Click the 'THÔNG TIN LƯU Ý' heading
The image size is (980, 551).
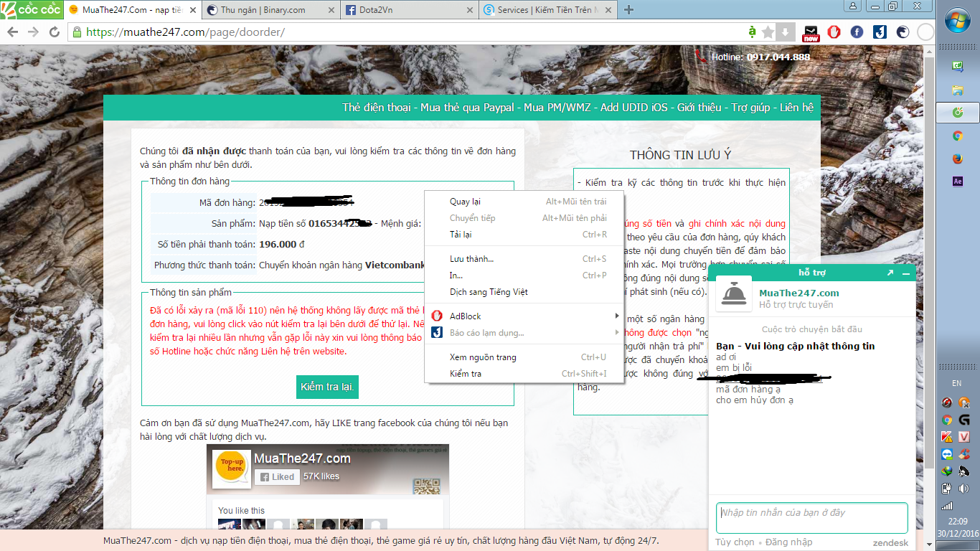[x=681, y=155]
